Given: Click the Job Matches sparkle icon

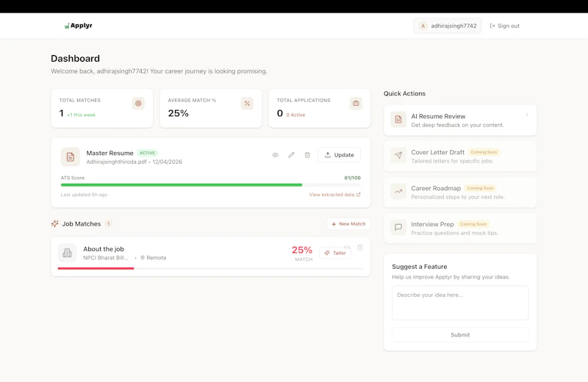Looking at the screenshot, I should (x=54, y=224).
